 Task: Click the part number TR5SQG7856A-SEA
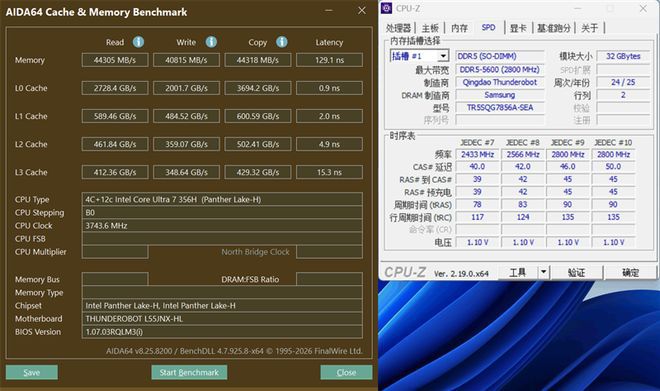[x=500, y=107]
